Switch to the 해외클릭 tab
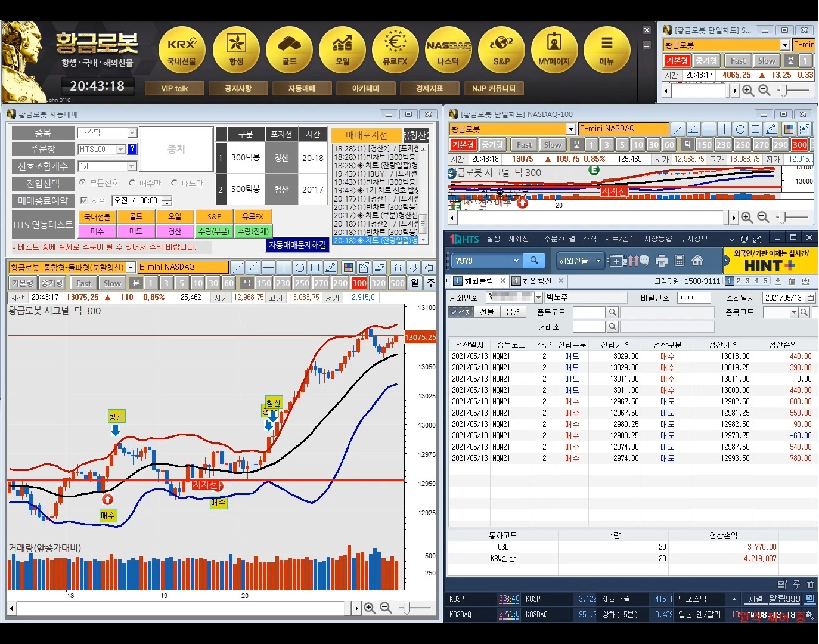Image resolution: width=819 pixels, height=644 pixels. click(479, 281)
